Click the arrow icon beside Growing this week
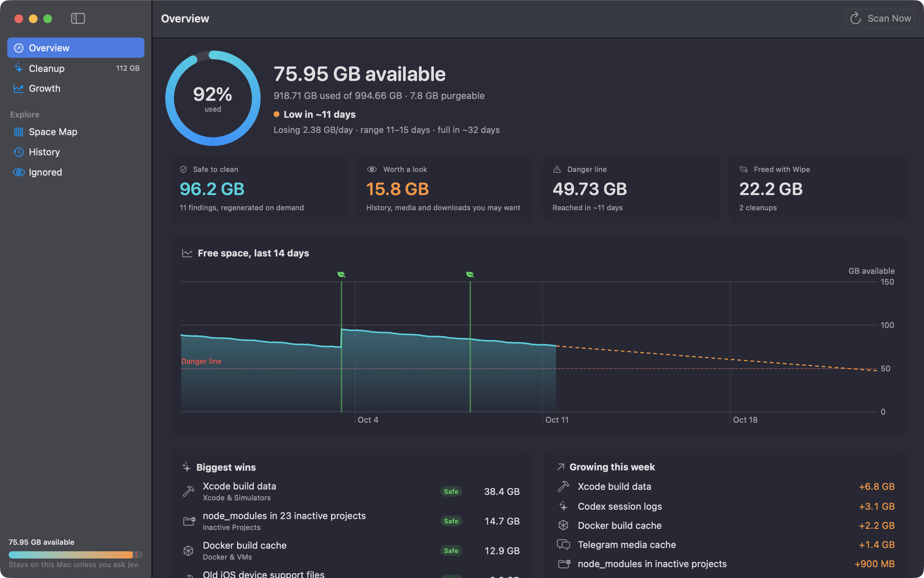The width and height of the screenshot is (924, 578). 561,467
